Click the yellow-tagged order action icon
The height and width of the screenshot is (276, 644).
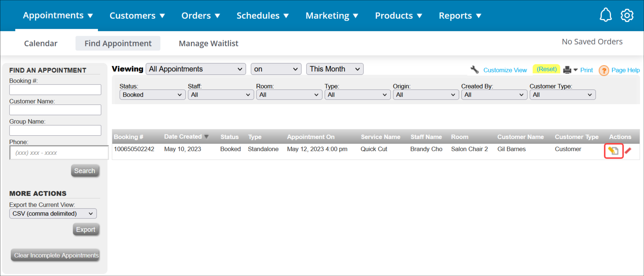pyautogui.click(x=613, y=151)
